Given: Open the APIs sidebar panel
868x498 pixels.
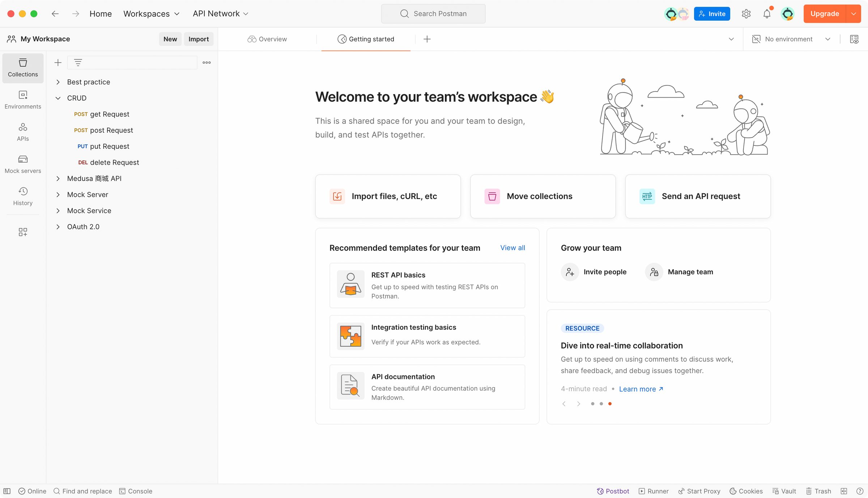Looking at the screenshot, I should (x=23, y=132).
